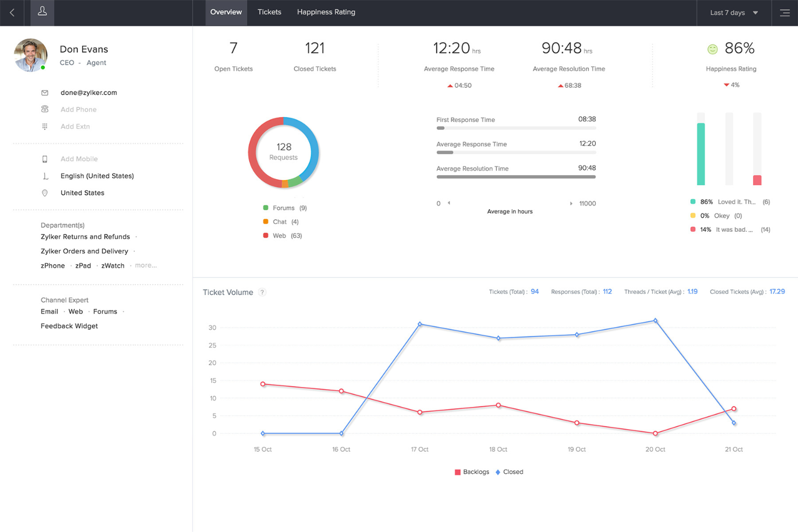The image size is (798, 532).
Task: Open the Last 7 days date range dropdown
Action: (x=733, y=12)
